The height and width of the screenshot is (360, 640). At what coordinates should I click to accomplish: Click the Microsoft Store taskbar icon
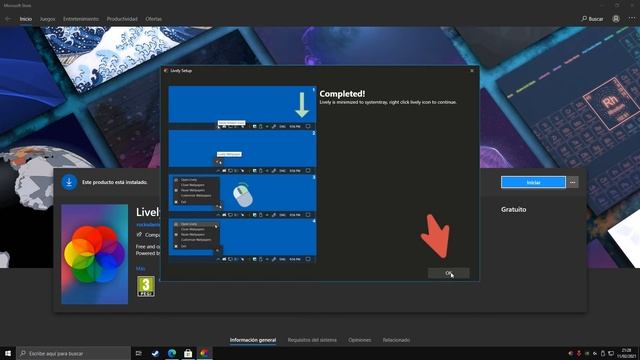[x=188, y=353]
